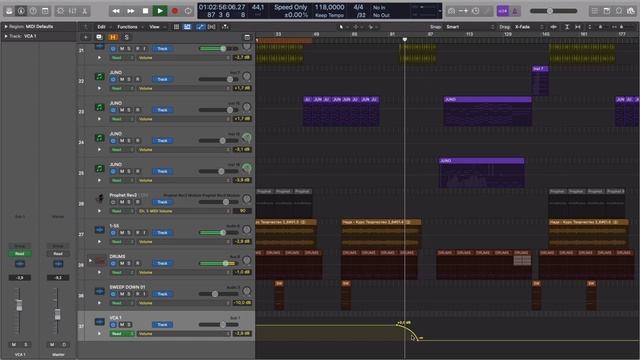The height and width of the screenshot is (360, 640).
Task: Toggle Show Flex button
Action: pyautogui.click(x=211, y=27)
